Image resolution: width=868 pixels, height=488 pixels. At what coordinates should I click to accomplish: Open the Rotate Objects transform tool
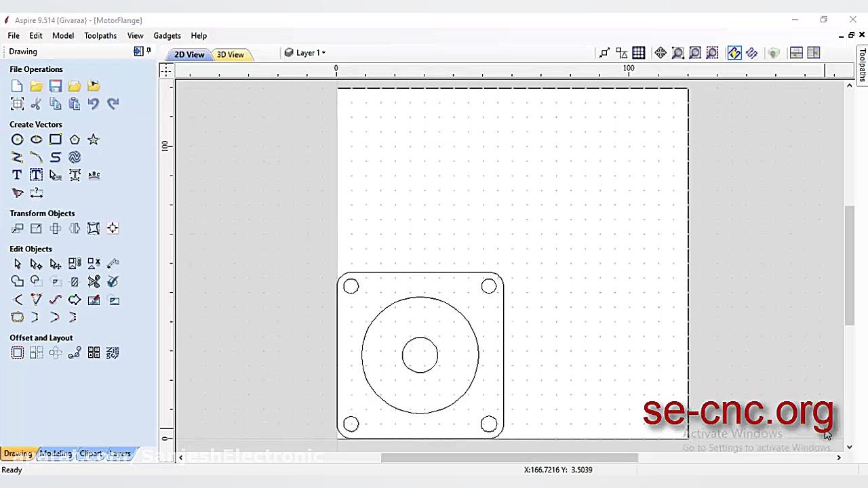pyautogui.click(x=56, y=228)
